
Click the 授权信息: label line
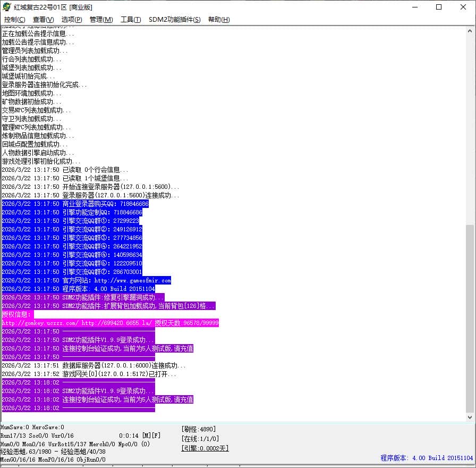point(18,314)
